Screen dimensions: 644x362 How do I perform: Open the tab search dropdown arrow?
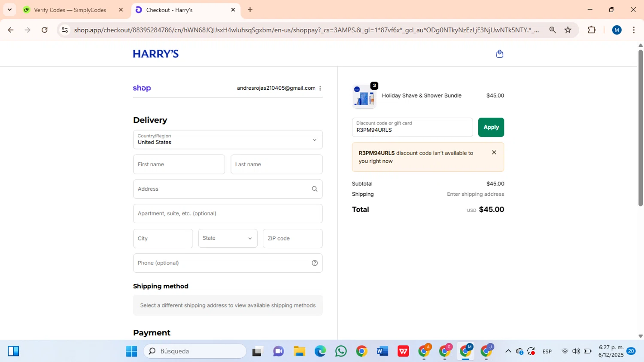click(9, 9)
